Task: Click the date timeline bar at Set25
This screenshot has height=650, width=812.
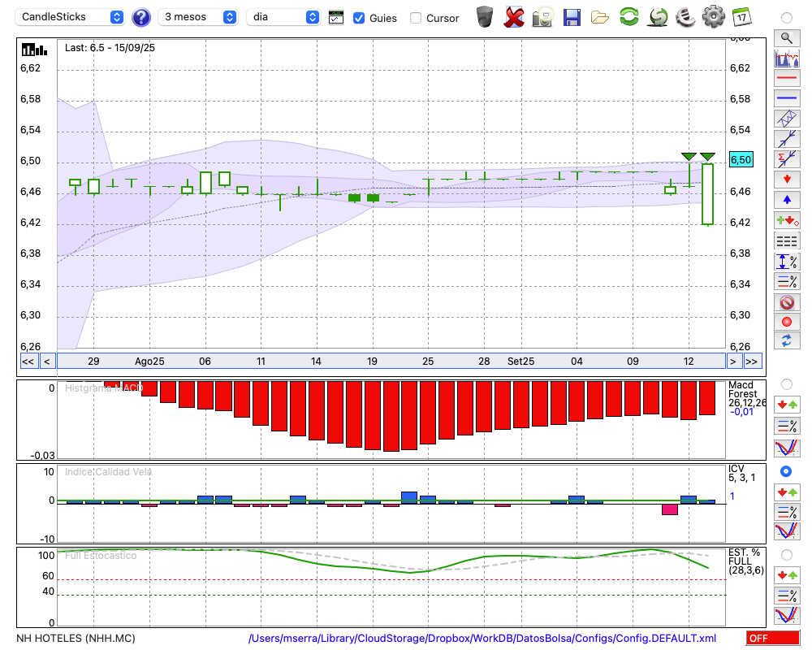Action: (x=520, y=362)
